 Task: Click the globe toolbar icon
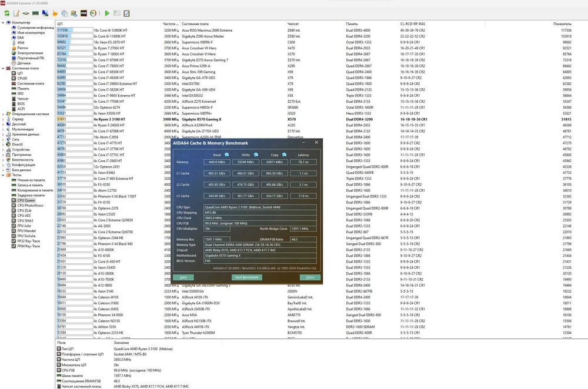65,14
